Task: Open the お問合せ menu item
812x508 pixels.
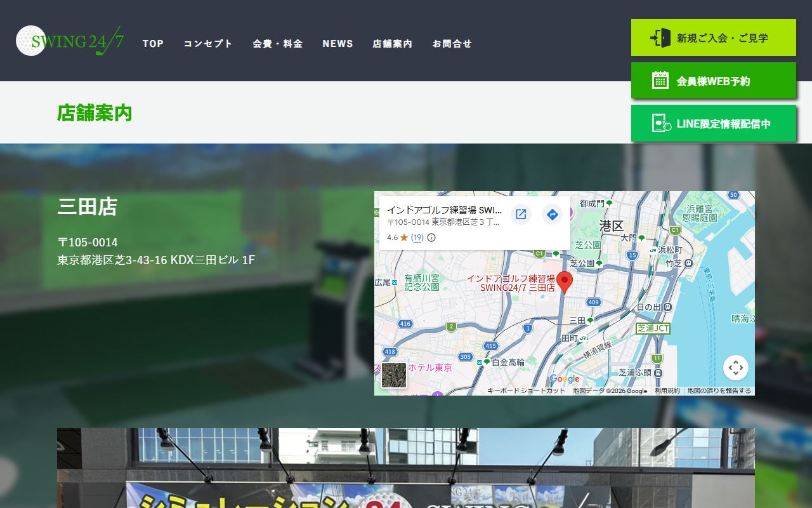Action: 452,44
